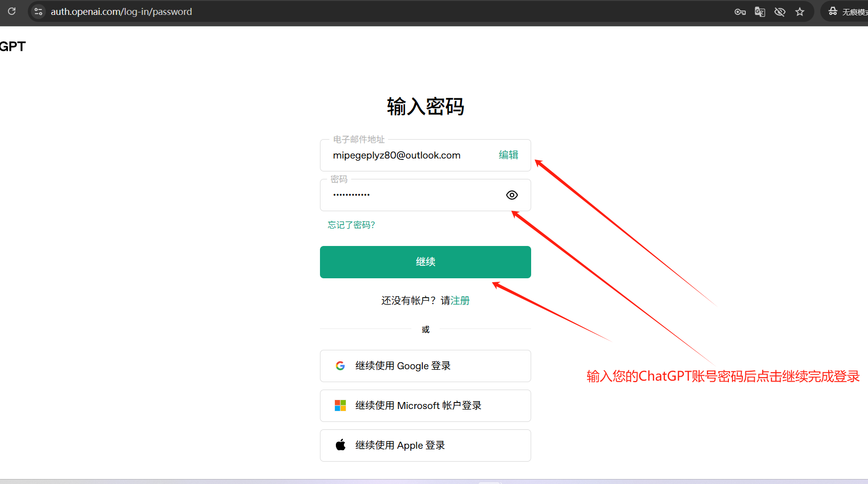This screenshot has height=484, width=868.
Task: Select the email text mipegeplyz80@outlook.com
Action: 396,156
